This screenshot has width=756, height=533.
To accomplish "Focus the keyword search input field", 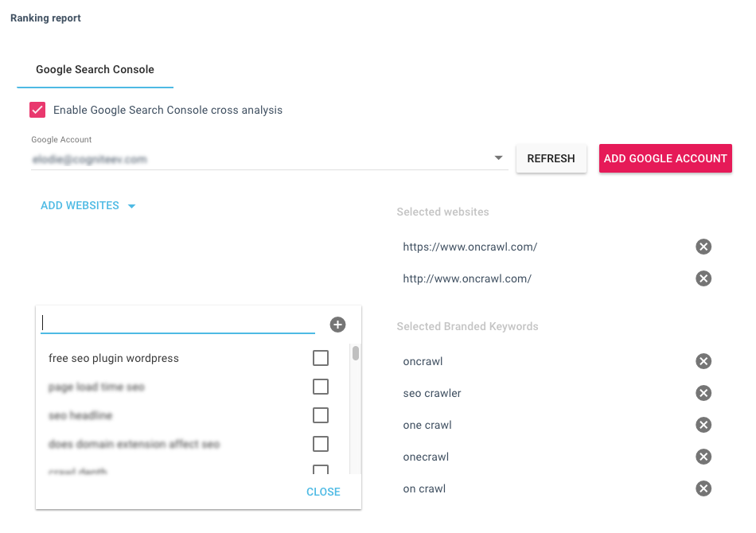I will [177, 323].
